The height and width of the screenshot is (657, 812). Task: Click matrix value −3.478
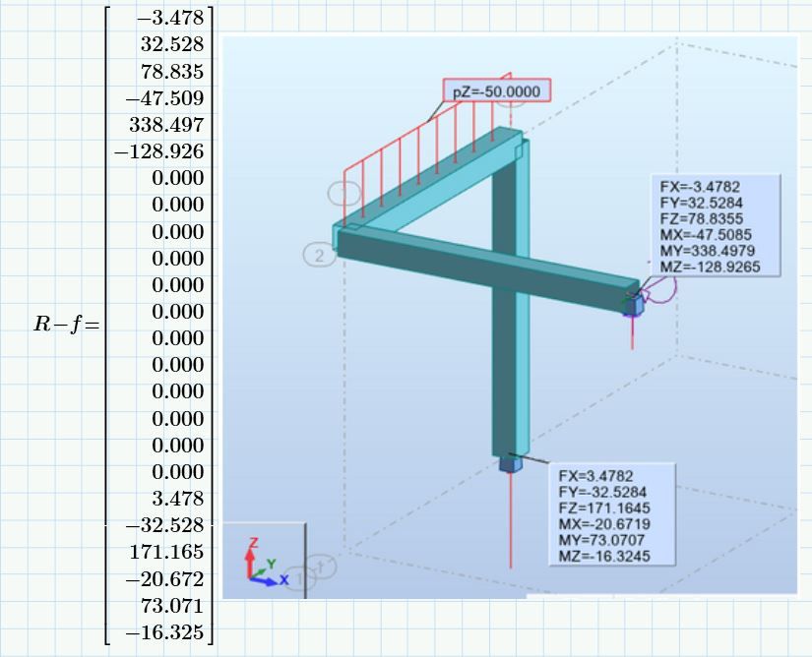(x=171, y=18)
